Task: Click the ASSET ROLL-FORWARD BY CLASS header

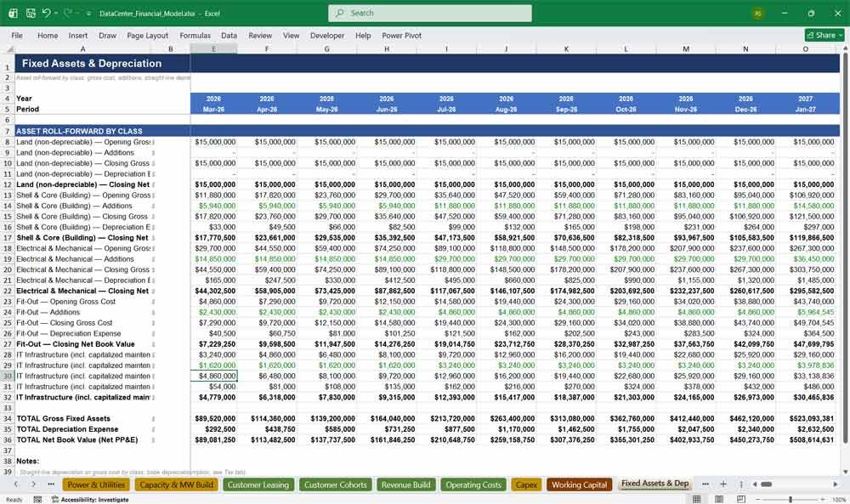Action: (79, 131)
